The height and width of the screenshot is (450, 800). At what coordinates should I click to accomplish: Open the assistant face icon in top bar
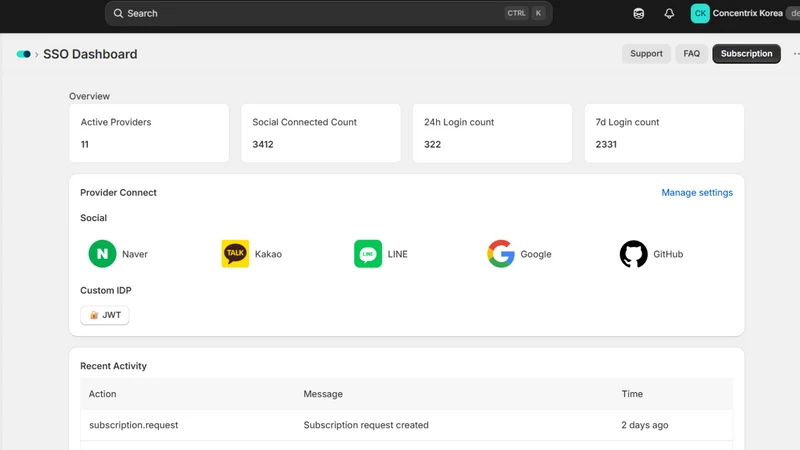point(638,14)
